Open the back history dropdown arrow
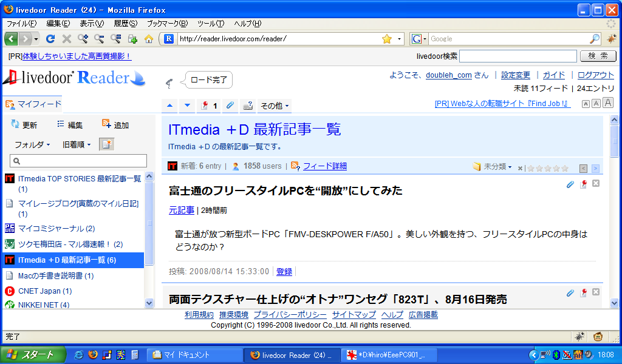622x364 pixels. pyautogui.click(x=36, y=39)
